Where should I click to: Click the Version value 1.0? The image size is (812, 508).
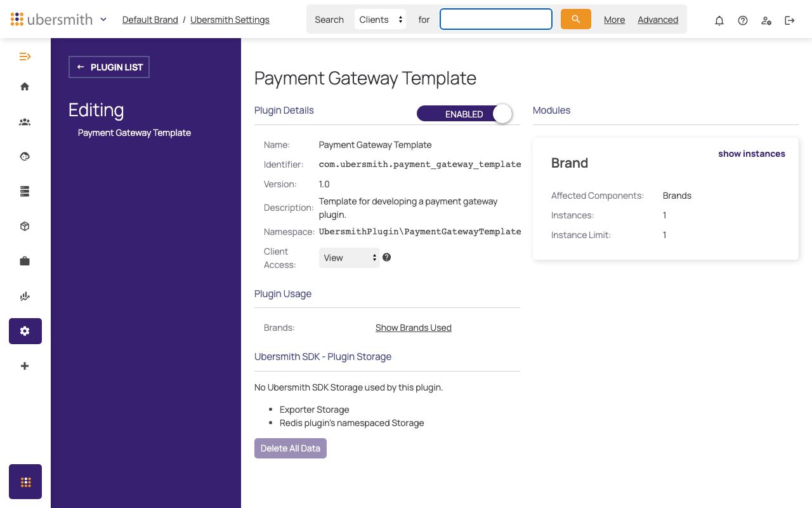pyautogui.click(x=324, y=184)
